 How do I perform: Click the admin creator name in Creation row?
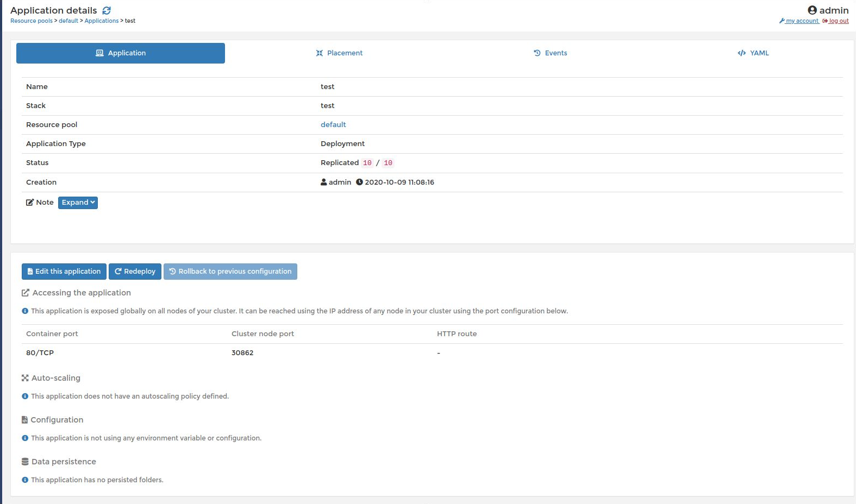click(340, 182)
